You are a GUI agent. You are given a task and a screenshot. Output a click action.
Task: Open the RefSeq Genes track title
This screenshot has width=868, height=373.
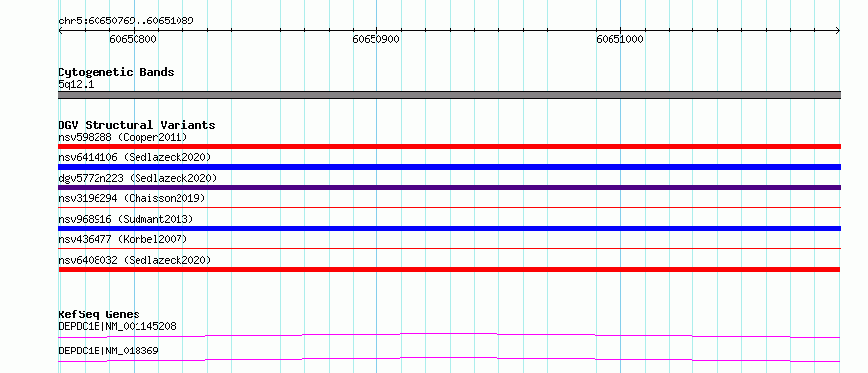point(99,314)
